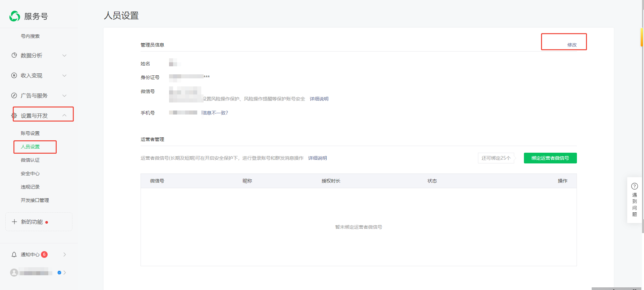Click 状态 table column header
The height and width of the screenshot is (290, 644).
click(x=432, y=181)
